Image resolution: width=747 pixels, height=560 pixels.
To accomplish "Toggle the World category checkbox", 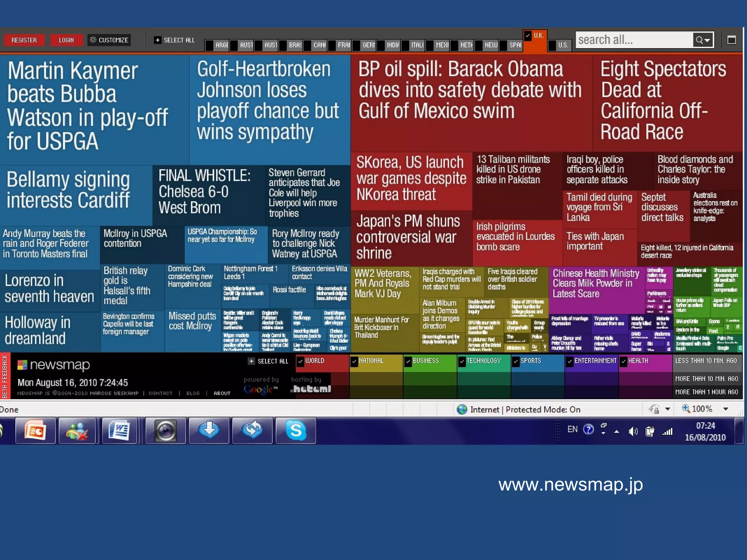I will pos(300,361).
